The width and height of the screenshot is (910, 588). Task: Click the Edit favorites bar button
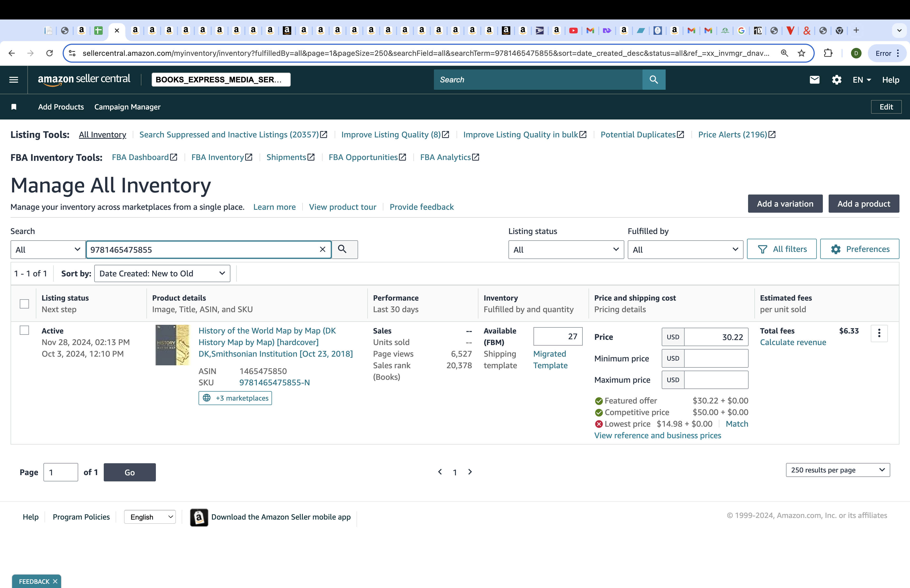(x=886, y=107)
